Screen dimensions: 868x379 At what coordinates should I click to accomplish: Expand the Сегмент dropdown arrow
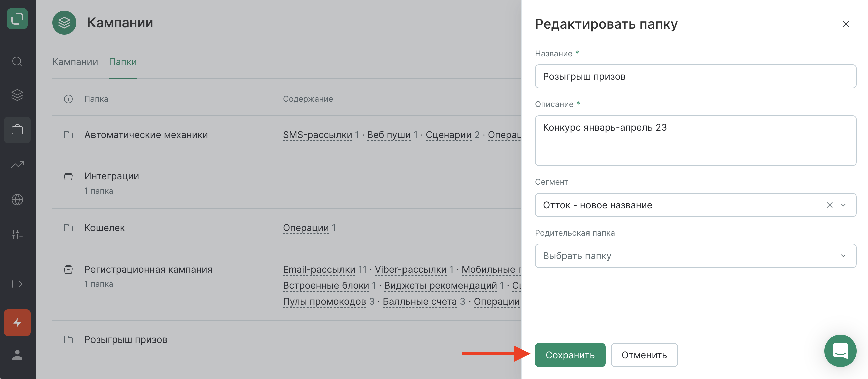tap(843, 205)
